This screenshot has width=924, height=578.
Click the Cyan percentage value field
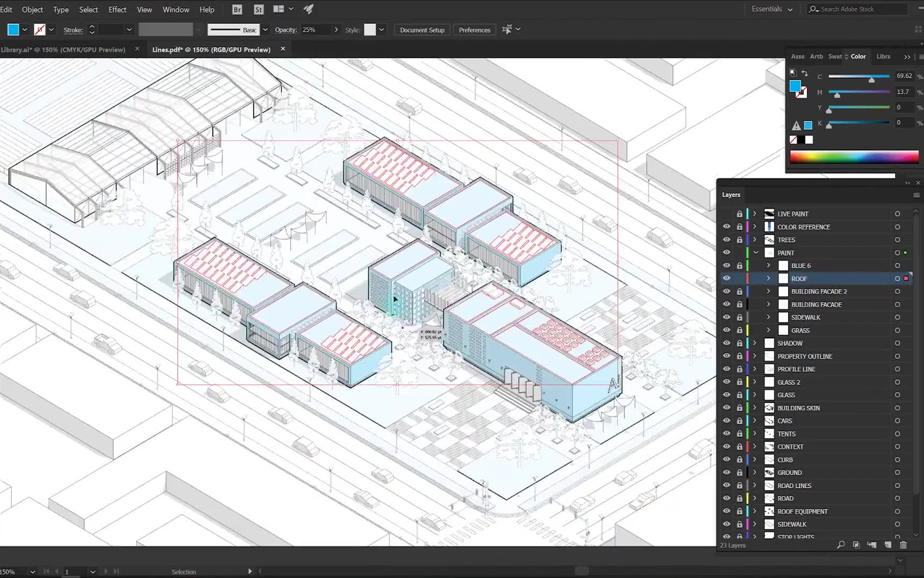(904, 77)
